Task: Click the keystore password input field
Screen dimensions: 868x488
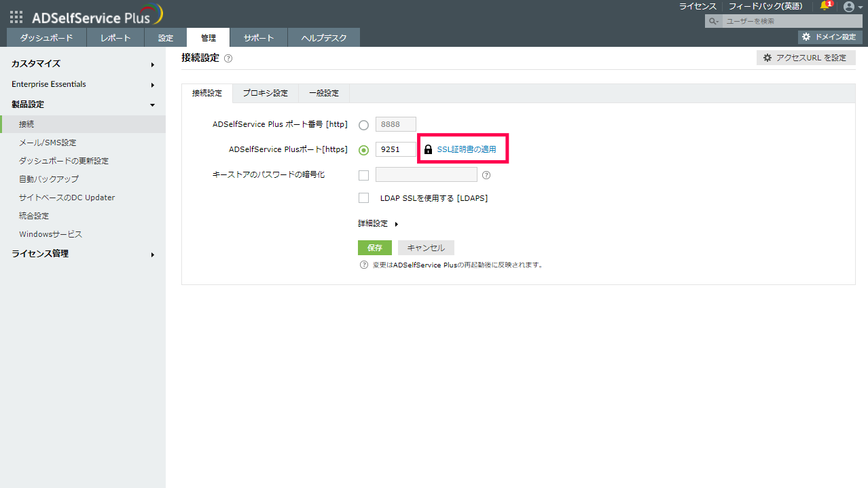Action: [427, 175]
